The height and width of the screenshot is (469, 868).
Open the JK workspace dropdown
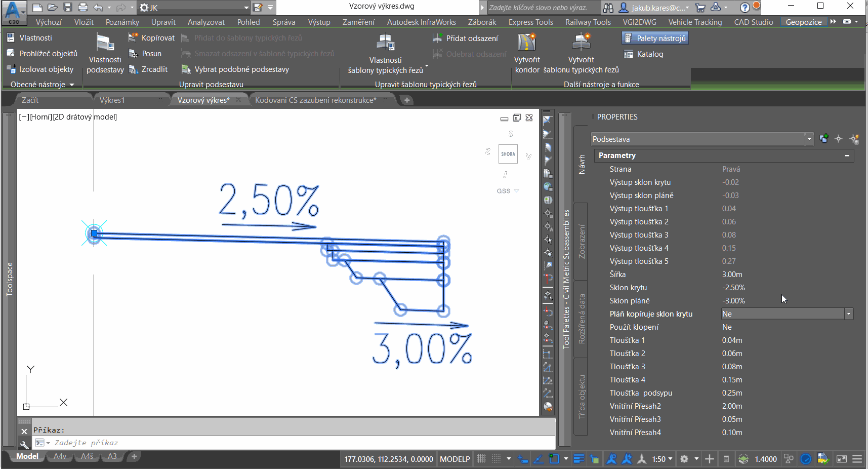pos(194,8)
